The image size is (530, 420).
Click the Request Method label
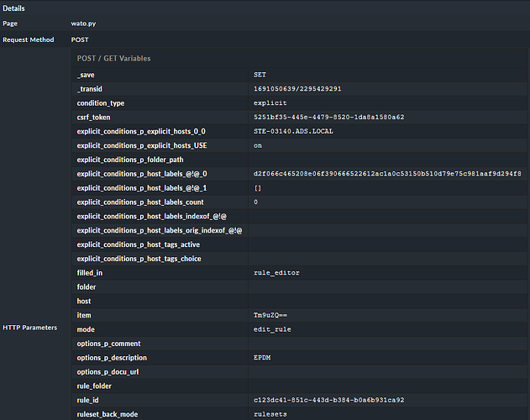pyautogui.click(x=28, y=39)
